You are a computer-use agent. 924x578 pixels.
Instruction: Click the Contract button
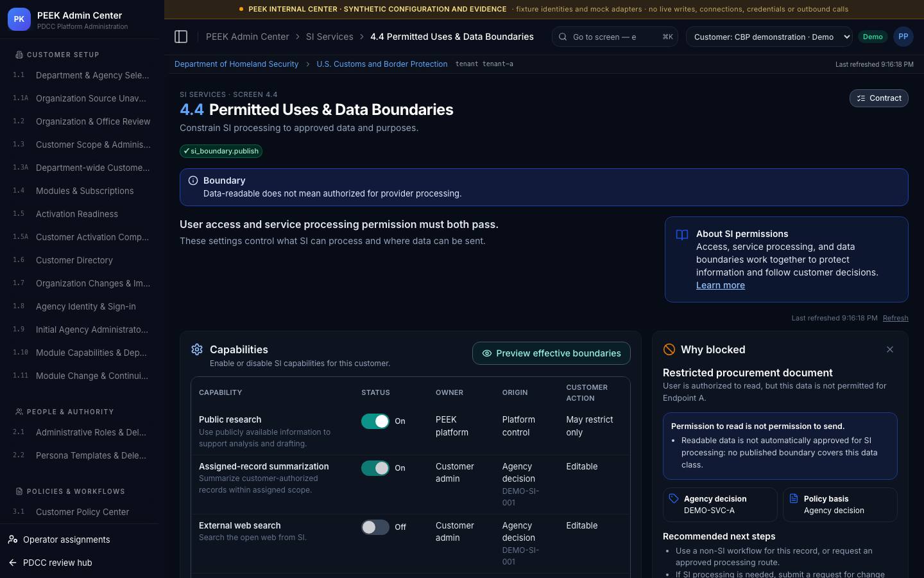pyautogui.click(x=878, y=98)
